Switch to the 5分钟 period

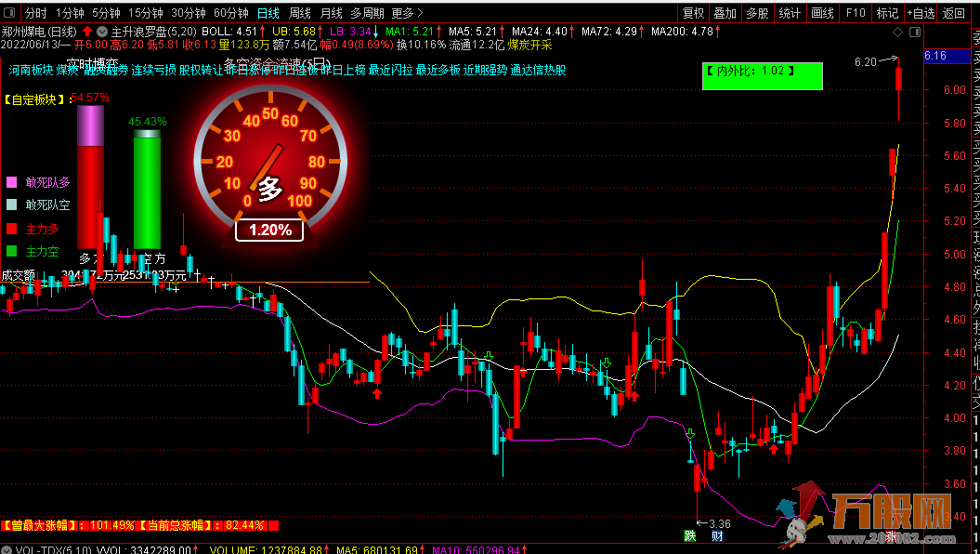pos(106,12)
